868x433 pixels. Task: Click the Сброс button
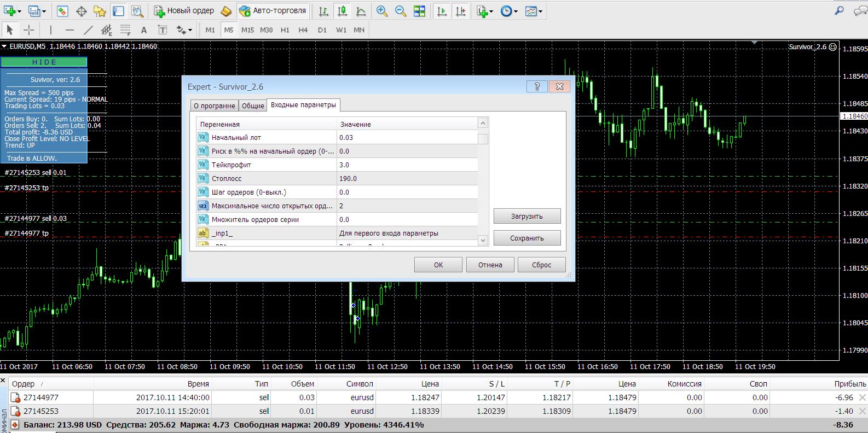coord(542,265)
